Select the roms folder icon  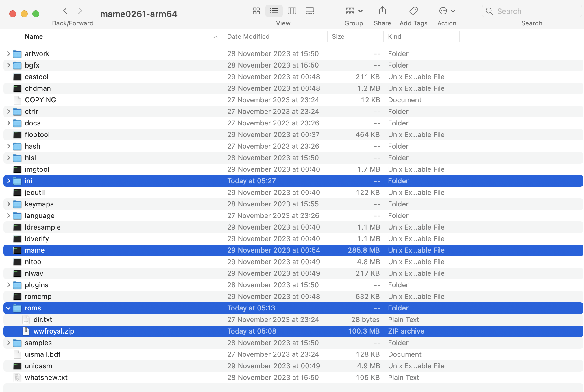pyautogui.click(x=17, y=308)
